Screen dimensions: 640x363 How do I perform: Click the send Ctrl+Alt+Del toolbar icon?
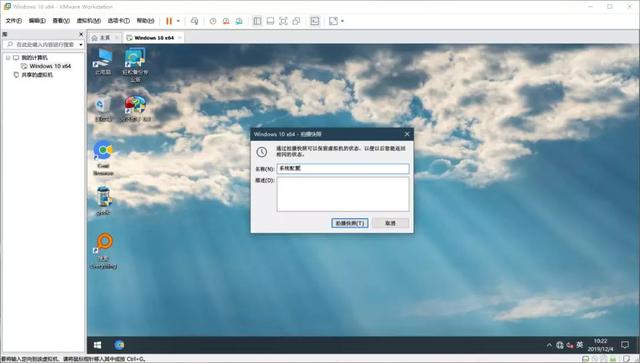coord(195,21)
